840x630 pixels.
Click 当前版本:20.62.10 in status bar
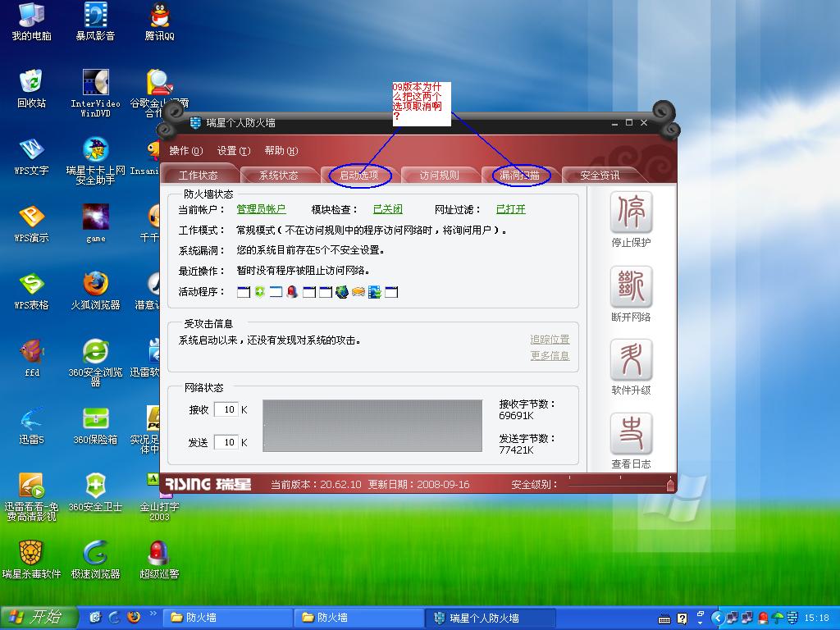click(x=316, y=484)
